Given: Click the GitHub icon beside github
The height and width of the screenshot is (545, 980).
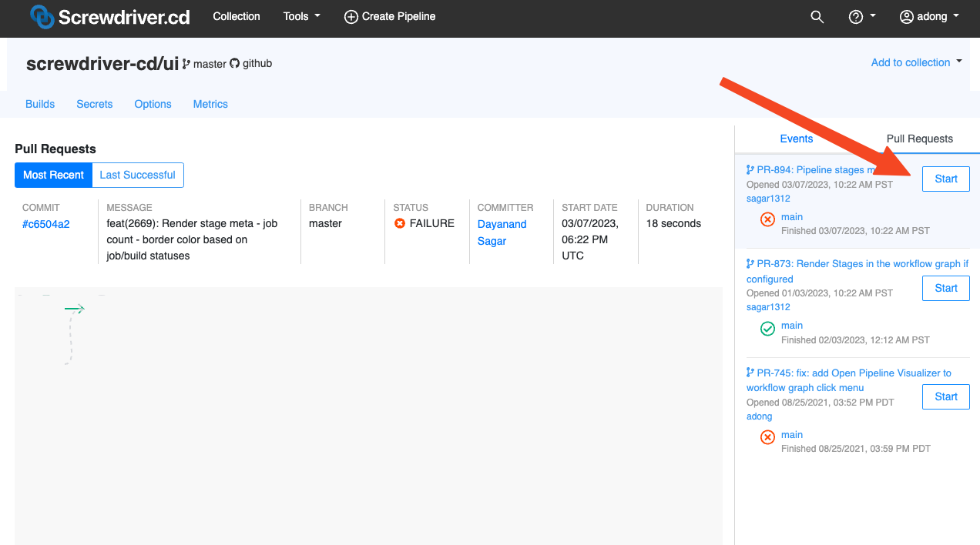Looking at the screenshot, I should (x=234, y=63).
